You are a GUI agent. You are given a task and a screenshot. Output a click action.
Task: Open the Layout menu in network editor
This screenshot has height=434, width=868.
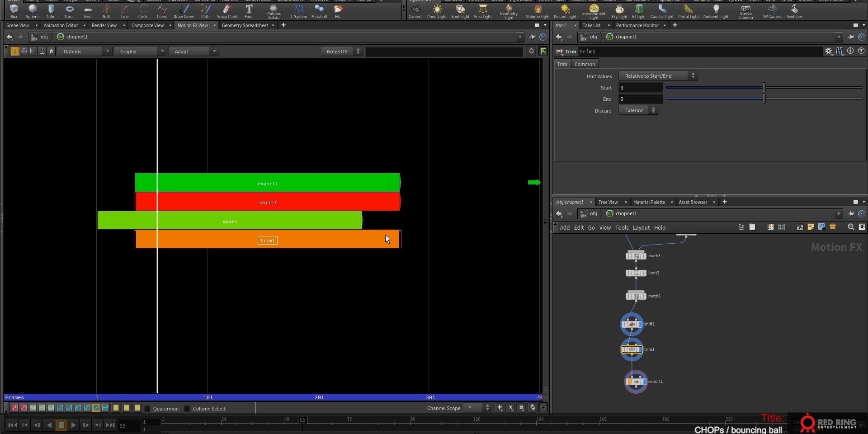(x=641, y=228)
